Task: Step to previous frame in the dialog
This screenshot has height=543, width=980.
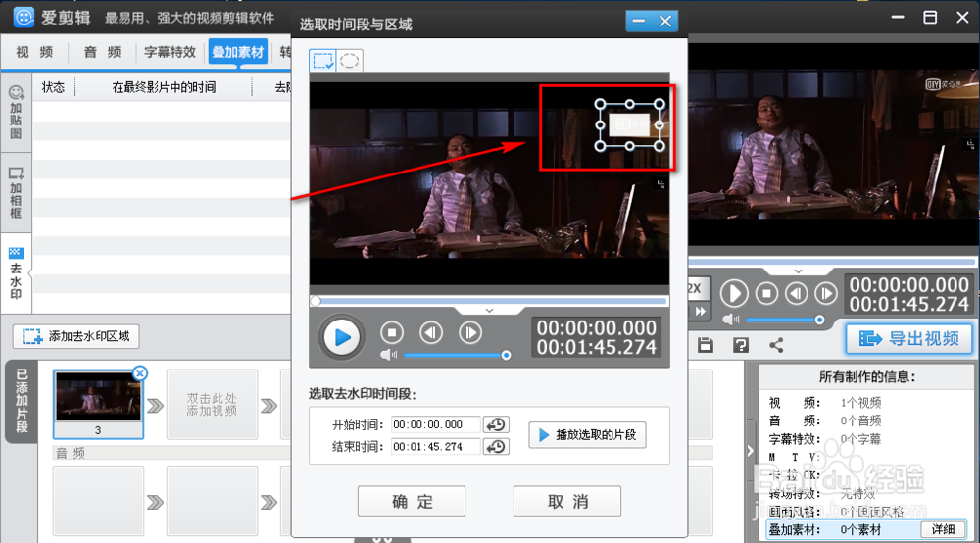Action: click(430, 333)
